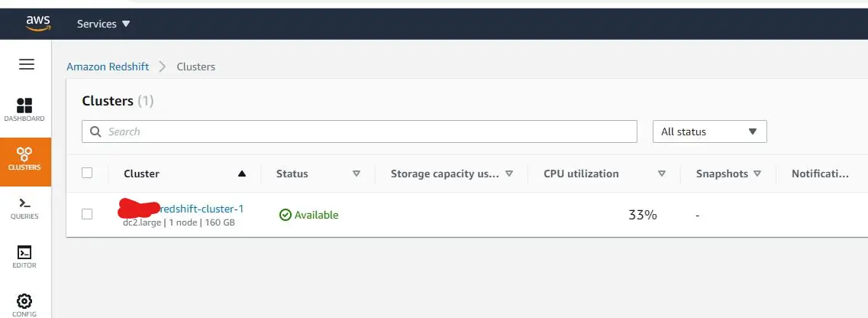The image size is (868, 318).
Task: Click the AWS logo home icon
Action: [x=38, y=23]
